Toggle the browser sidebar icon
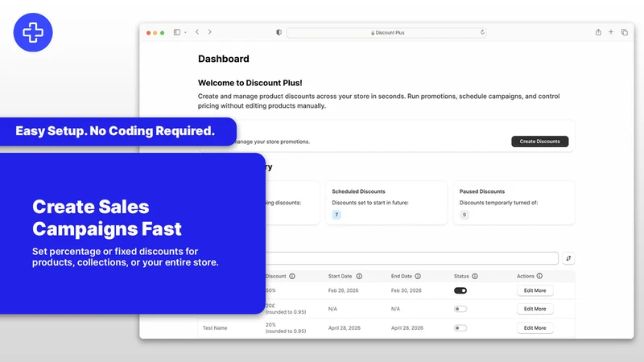The image size is (644, 362). click(176, 32)
